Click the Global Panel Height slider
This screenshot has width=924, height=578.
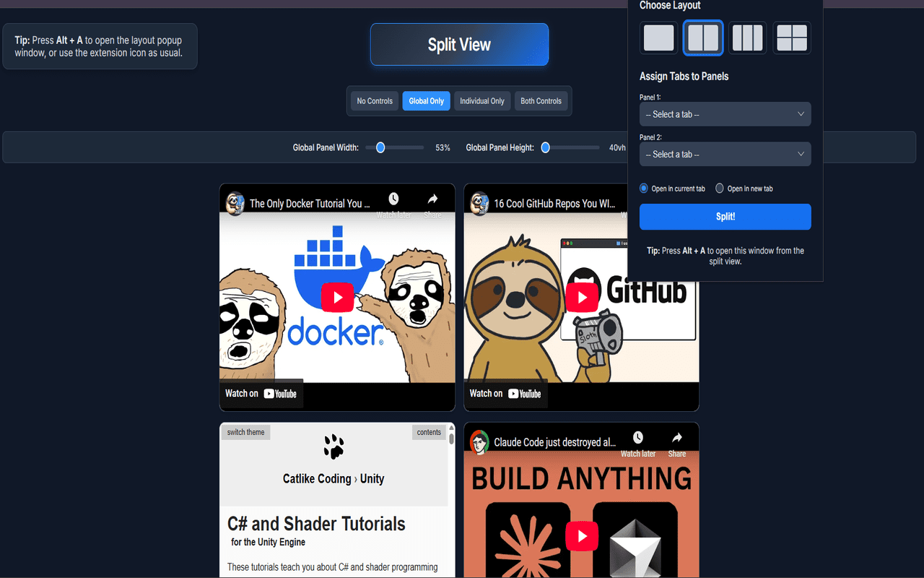570,147
